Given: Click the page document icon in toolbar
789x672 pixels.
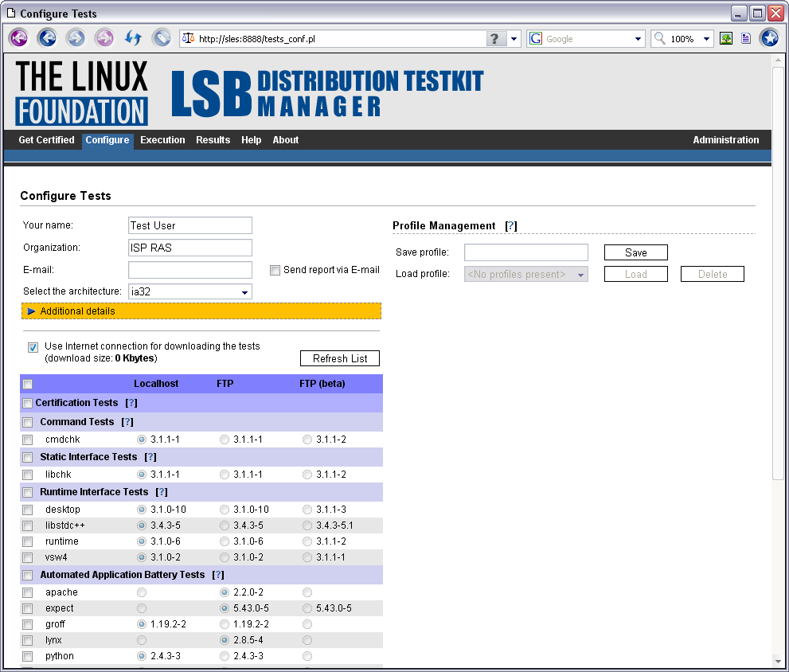Looking at the screenshot, I should (746, 39).
